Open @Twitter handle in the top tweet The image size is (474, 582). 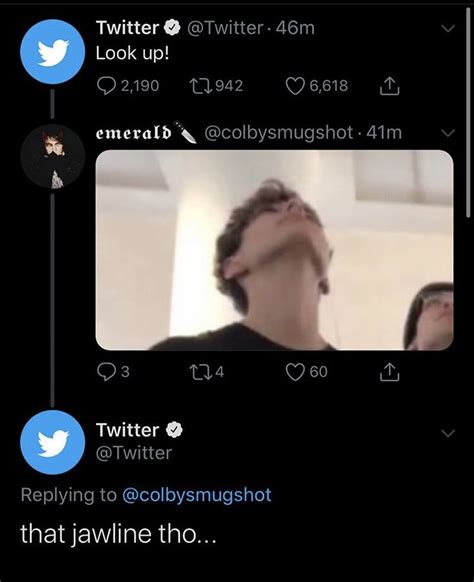tap(225, 28)
